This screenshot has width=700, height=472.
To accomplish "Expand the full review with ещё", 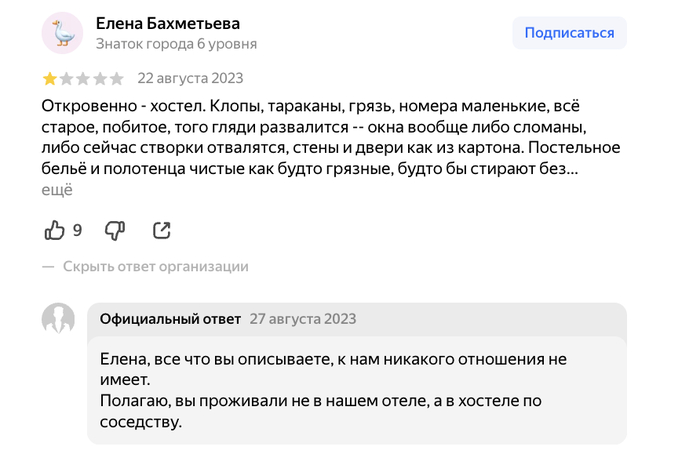I will point(57,190).
